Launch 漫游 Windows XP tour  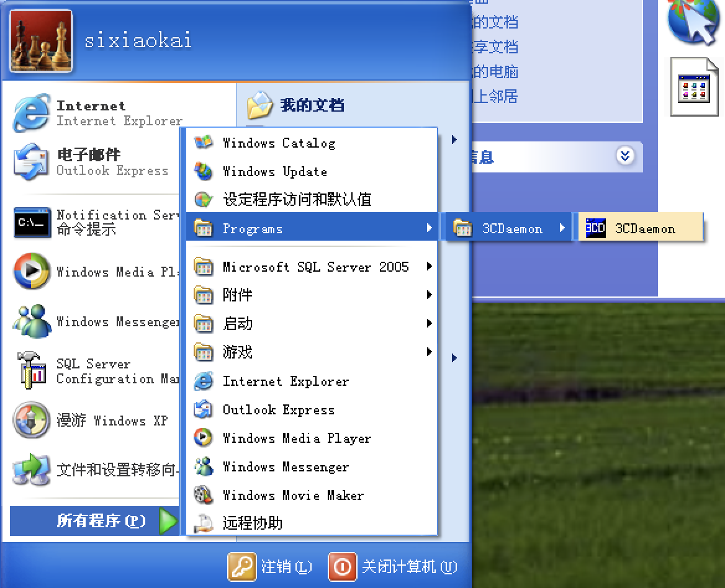click(94, 421)
